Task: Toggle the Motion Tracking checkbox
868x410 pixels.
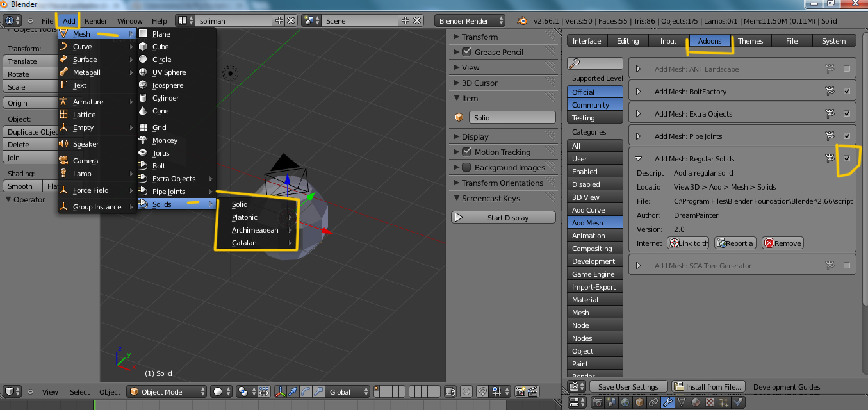Action: [466, 152]
